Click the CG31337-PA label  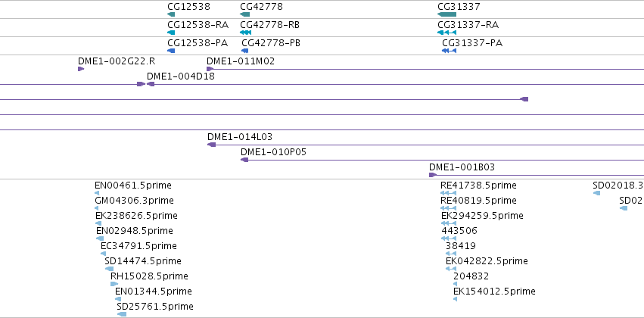[x=472, y=42]
